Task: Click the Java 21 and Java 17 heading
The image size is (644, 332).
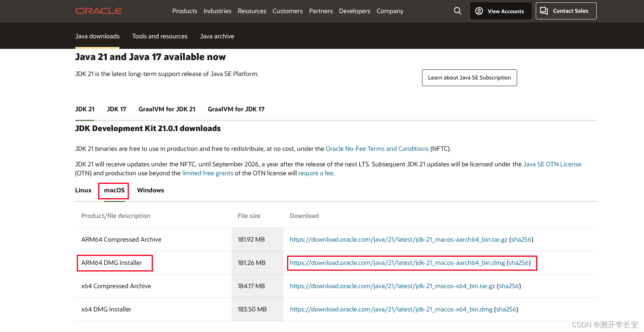Action: (151, 57)
